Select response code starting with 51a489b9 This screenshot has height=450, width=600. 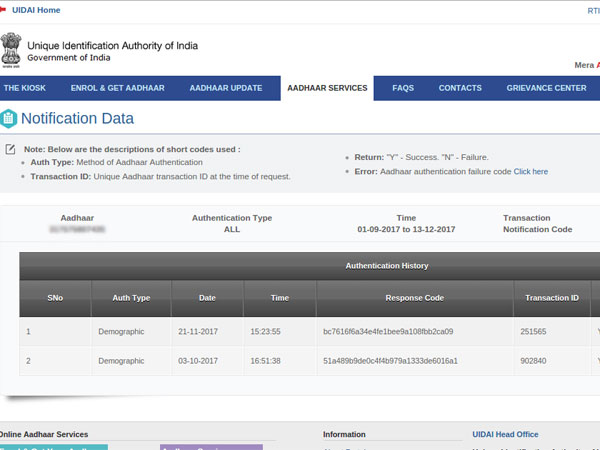(390, 360)
